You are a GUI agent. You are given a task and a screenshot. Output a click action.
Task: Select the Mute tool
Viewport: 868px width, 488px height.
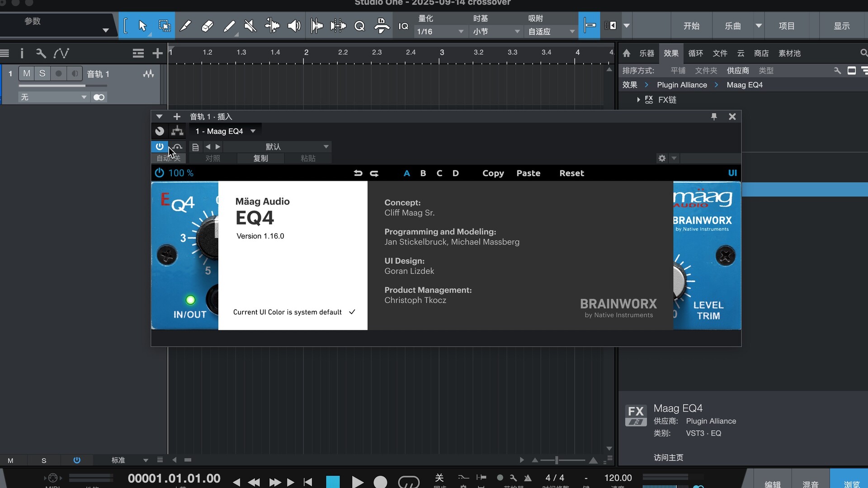[x=250, y=26]
